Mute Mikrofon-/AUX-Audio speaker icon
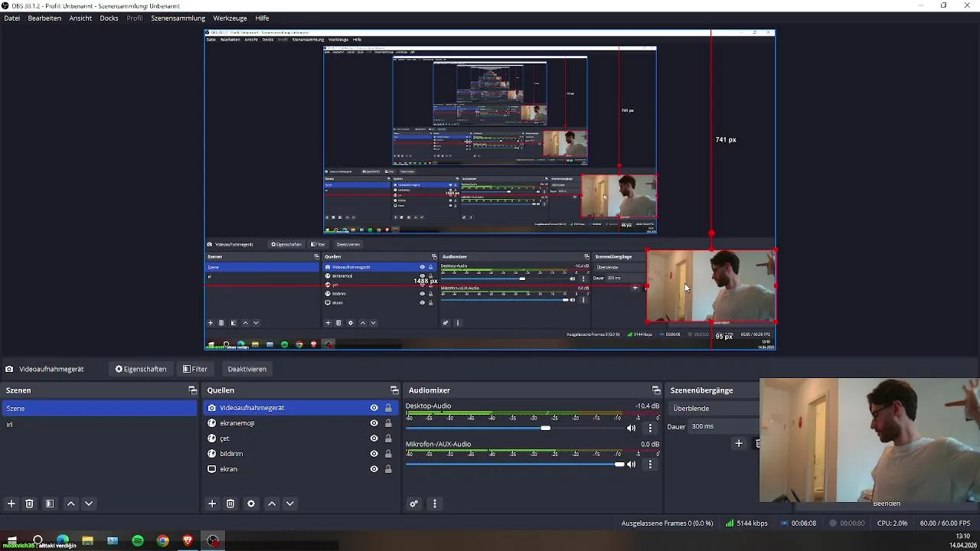The image size is (980, 551). (631, 464)
